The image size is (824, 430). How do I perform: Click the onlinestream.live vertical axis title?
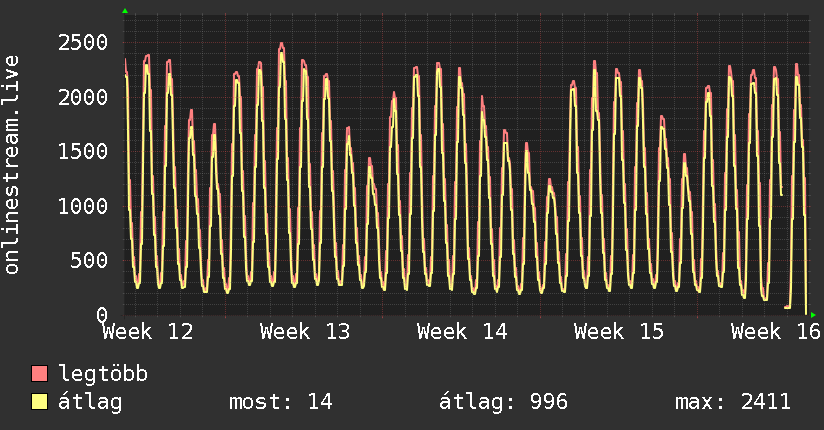point(11,165)
